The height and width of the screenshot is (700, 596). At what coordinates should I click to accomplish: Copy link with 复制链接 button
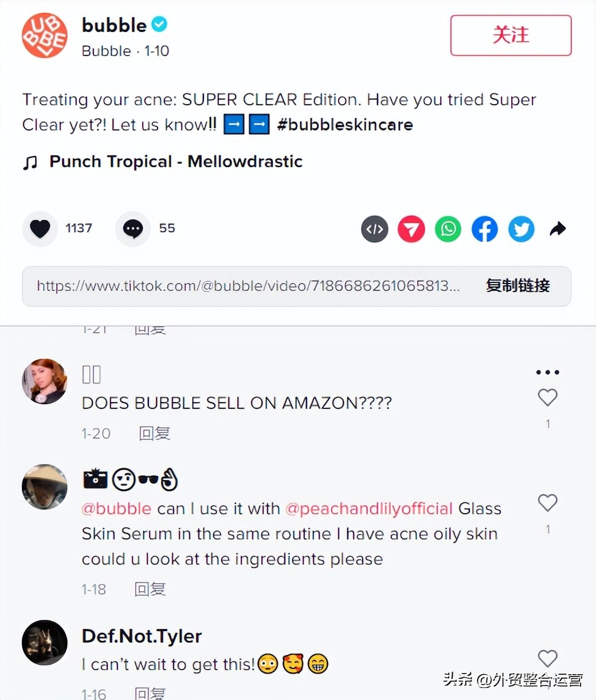pos(517,285)
